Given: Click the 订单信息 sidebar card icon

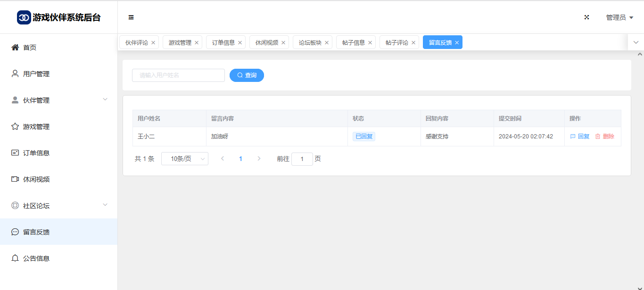Looking at the screenshot, I should [15, 153].
